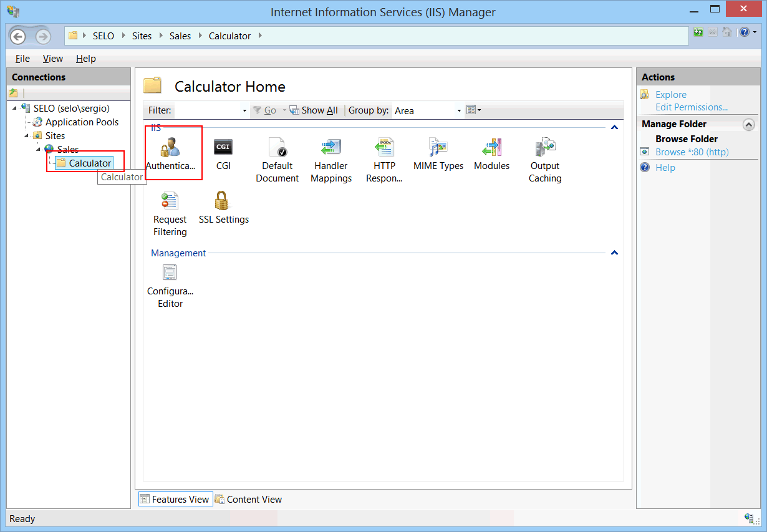Click the SELO breadcrumb in the address bar
Image resolution: width=767 pixels, height=532 pixels.
point(104,36)
